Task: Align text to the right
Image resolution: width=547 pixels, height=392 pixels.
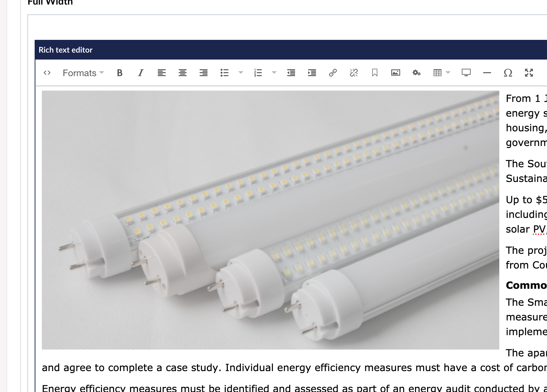Action: (x=203, y=73)
